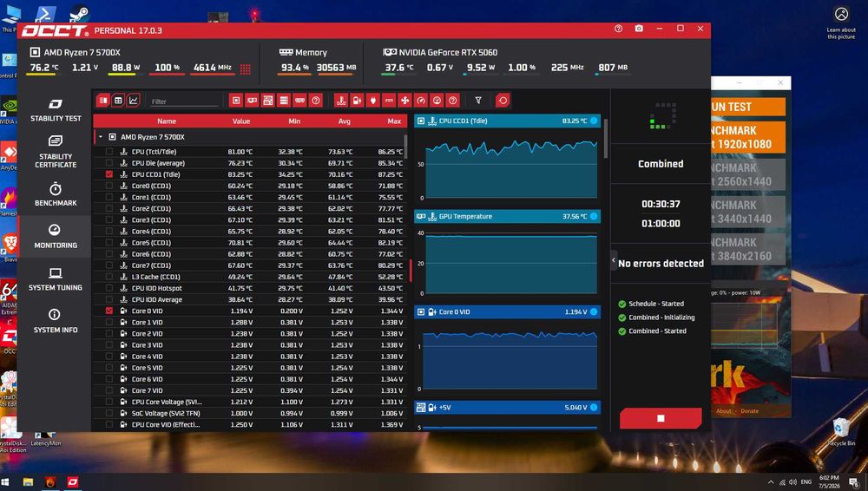
Task: Stop the running test with red button
Action: 661,418
